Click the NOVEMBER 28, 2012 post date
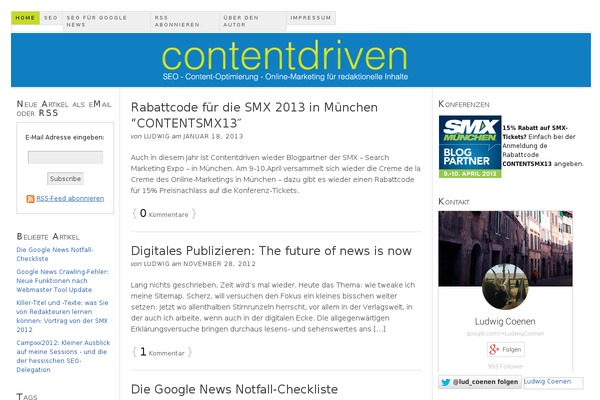Viewport: 600px width, 400px height. click(x=219, y=264)
